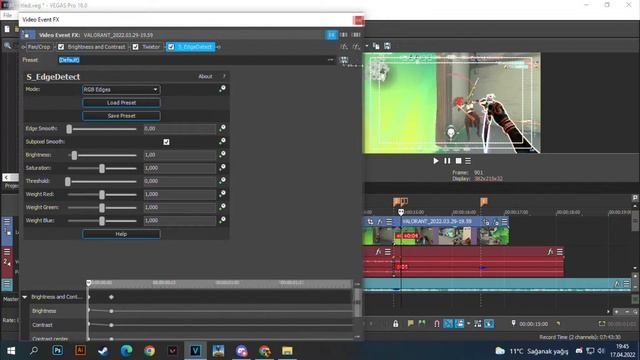Click the Save Preset button
640x360 pixels.
point(121,116)
